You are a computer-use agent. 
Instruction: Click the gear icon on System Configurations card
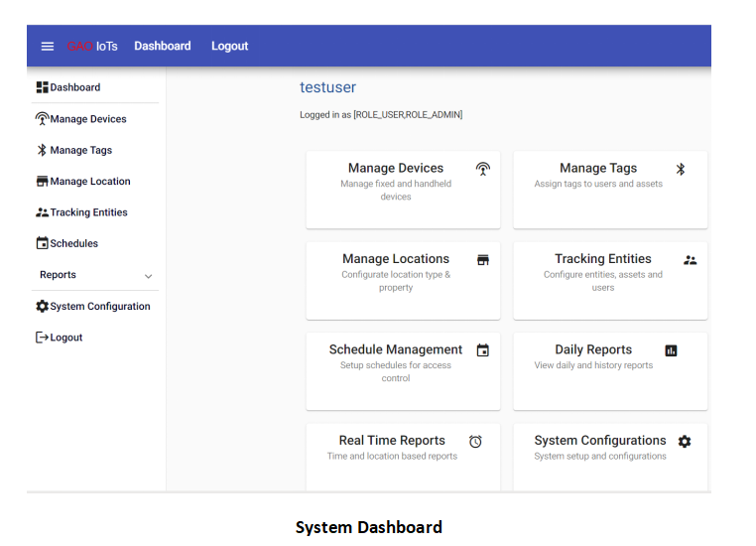[x=685, y=441]
